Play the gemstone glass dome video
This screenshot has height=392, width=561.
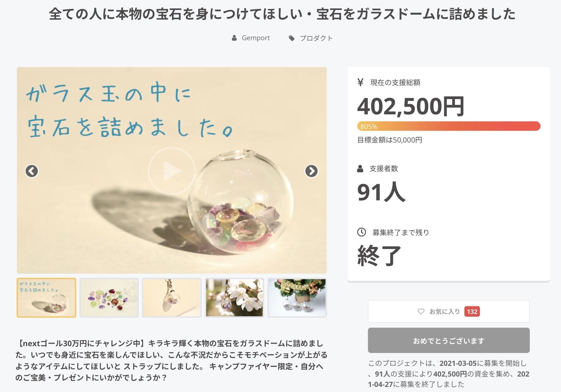tap(171, 171)
